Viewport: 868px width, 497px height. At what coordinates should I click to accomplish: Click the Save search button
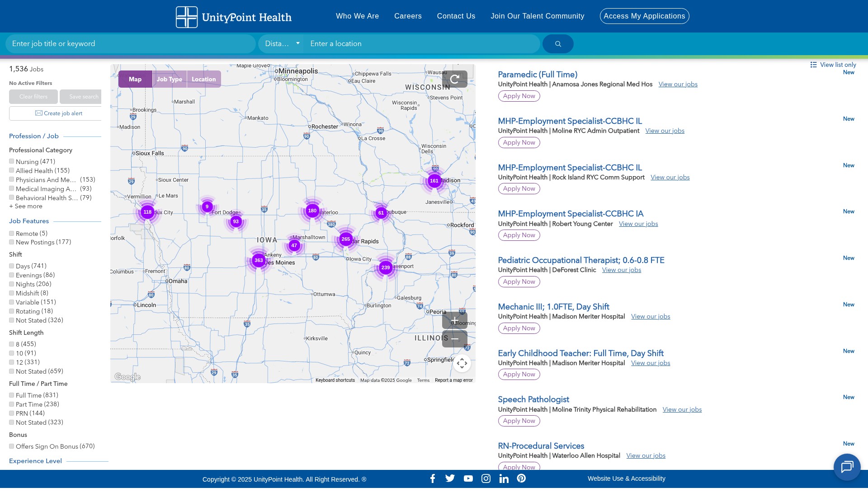click(80, 97)
